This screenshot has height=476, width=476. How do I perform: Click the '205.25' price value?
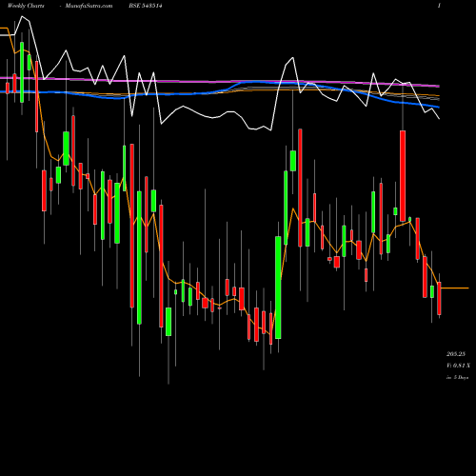456,354
